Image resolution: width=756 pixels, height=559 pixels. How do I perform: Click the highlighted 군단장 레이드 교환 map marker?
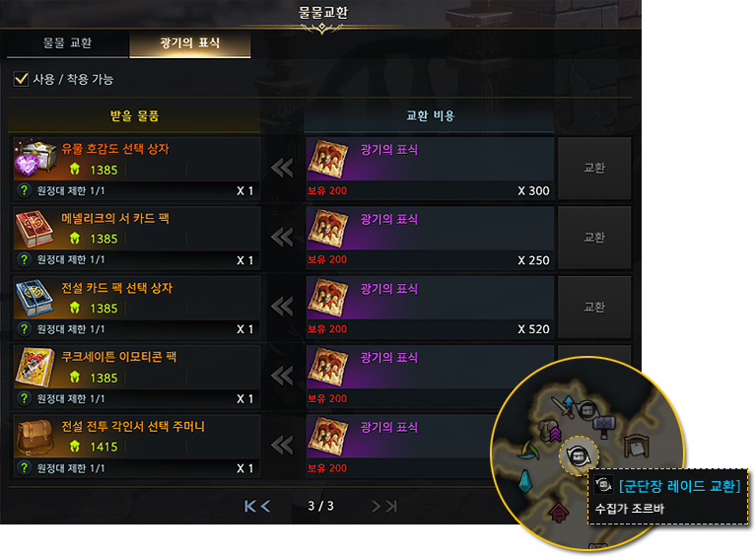(579, 455)
